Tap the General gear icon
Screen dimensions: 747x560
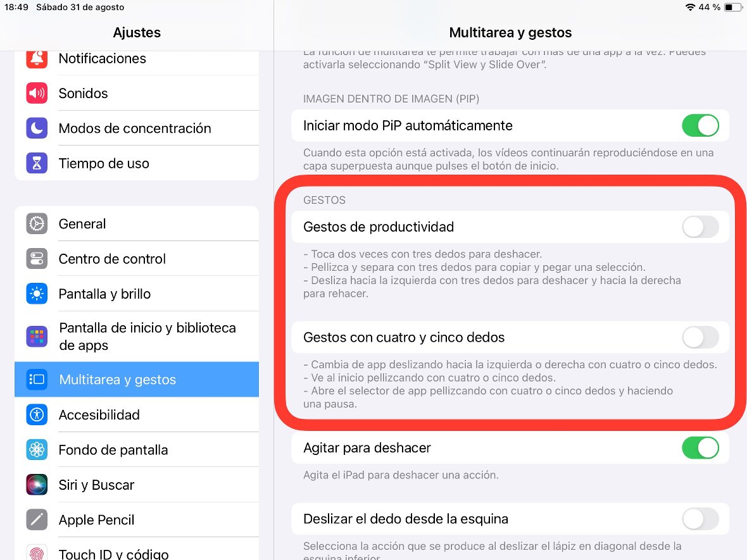37,224
